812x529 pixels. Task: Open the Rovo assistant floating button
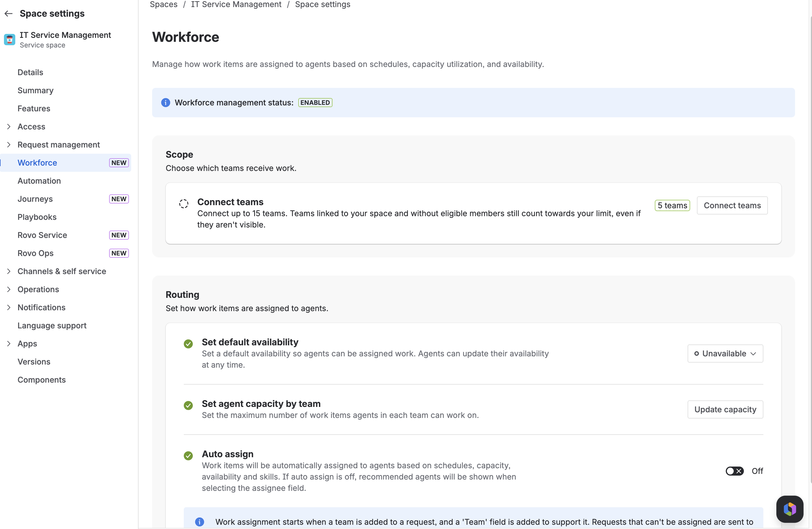point(790,509)
